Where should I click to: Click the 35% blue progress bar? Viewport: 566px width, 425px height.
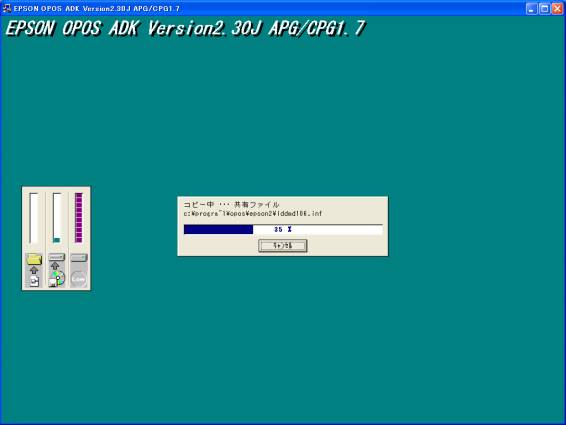(283, 229)
